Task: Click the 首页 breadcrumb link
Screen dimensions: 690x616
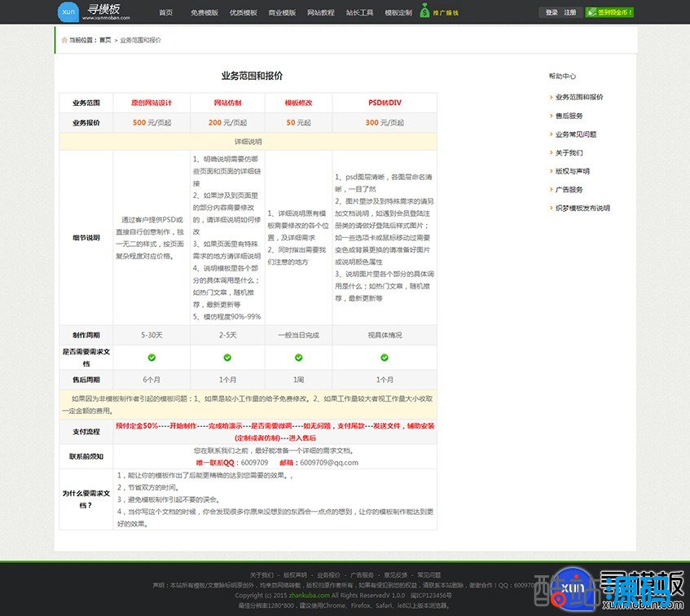Action: [105, 40]
